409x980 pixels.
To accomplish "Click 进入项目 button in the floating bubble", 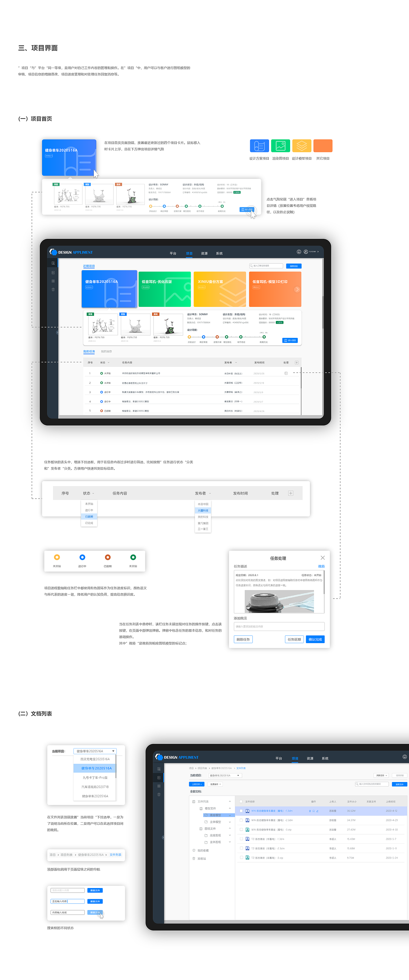I will click(x=247, y=209).
